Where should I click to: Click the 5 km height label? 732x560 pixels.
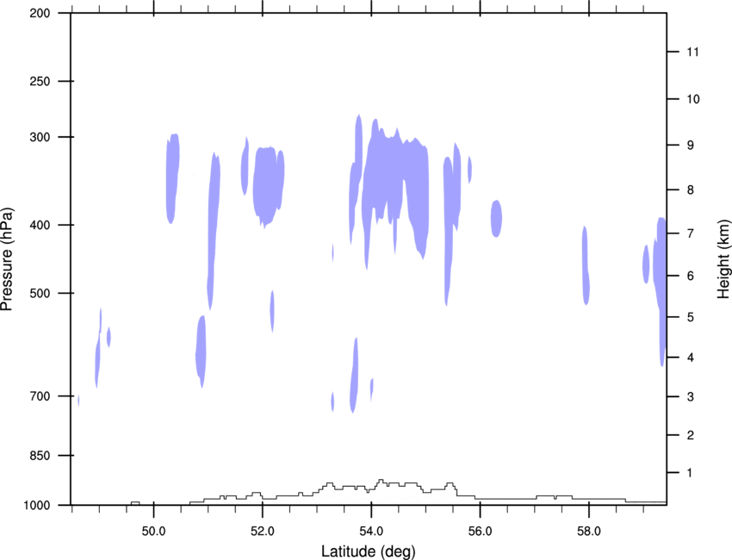point(691,317)
